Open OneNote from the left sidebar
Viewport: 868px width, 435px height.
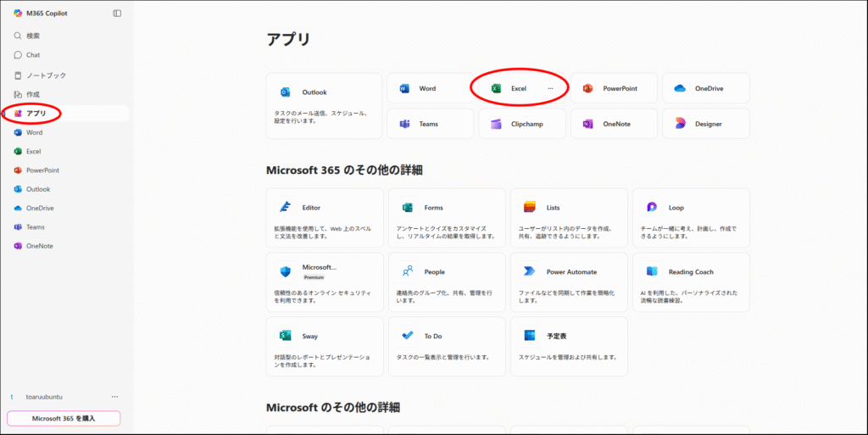(x=39, y=246)
